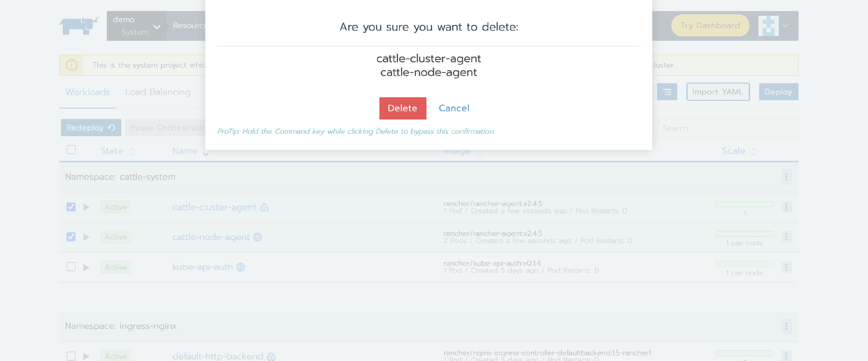
Task: Open actions menu for kube-api-auth row
Action: [786, 267]
